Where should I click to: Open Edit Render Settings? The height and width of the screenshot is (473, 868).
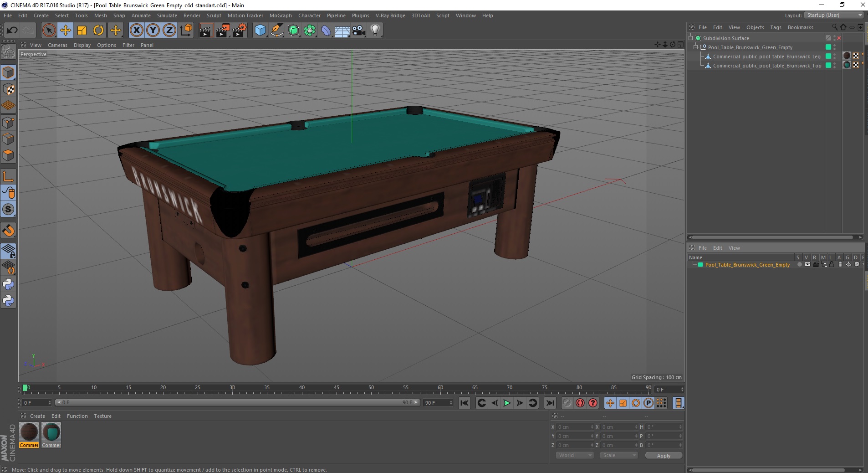(240, 31)
